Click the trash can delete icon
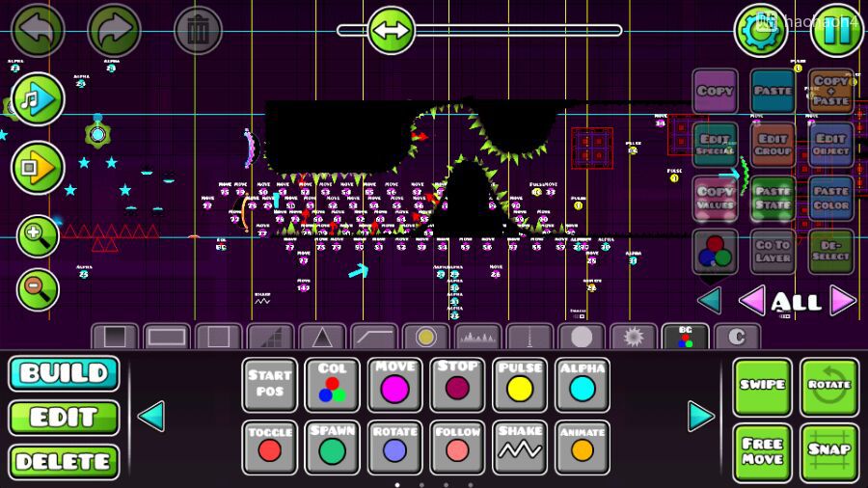The image size is (868, 488). coord(198,31)
